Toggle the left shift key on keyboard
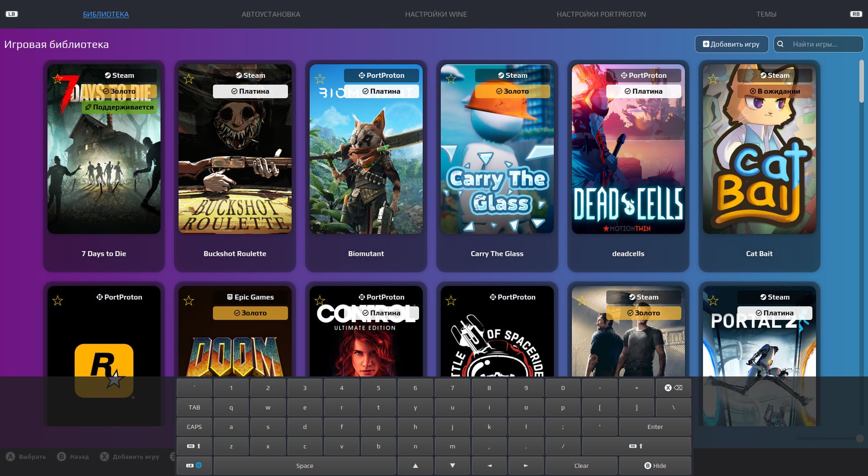 194,446
